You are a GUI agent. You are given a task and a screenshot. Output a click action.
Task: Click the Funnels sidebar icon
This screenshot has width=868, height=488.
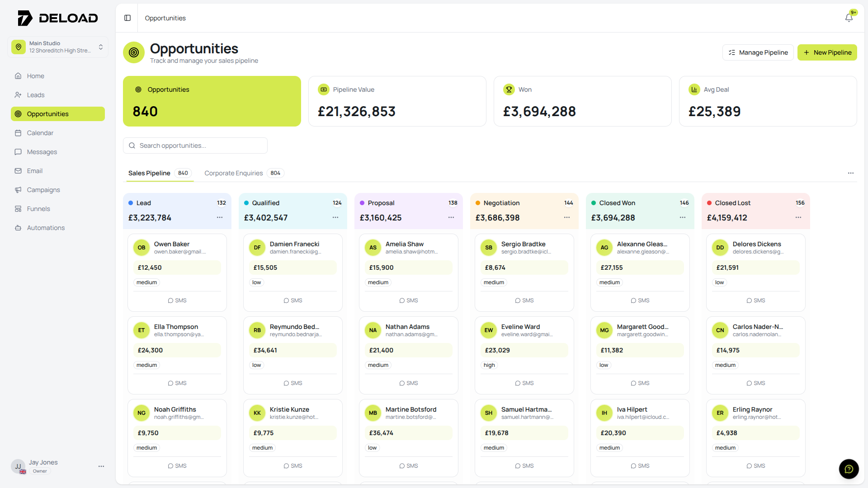pos(18,209)
